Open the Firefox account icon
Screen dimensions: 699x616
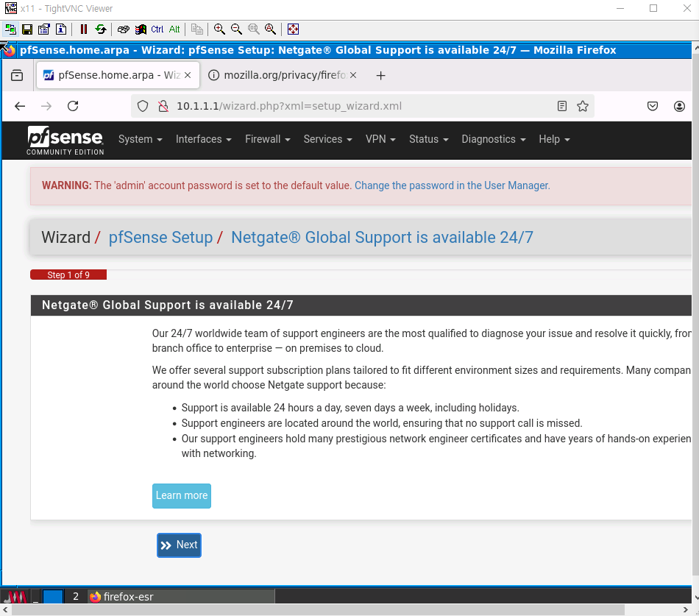coord(679,106)
